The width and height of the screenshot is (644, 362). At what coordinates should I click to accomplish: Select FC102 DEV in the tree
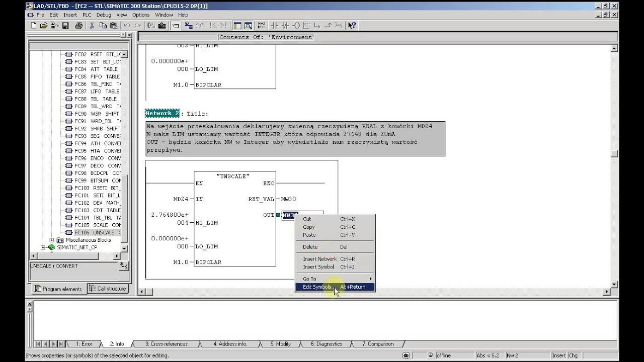coord(98,203)
